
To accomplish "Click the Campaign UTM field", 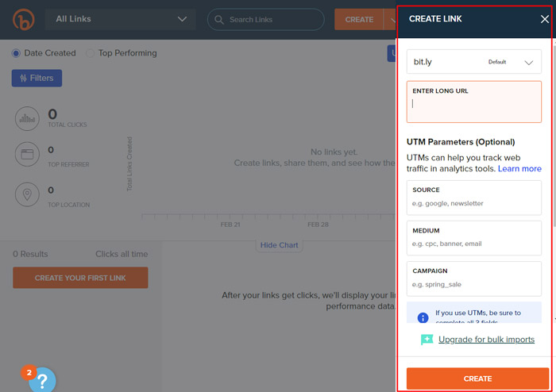I will pos(473,279).
